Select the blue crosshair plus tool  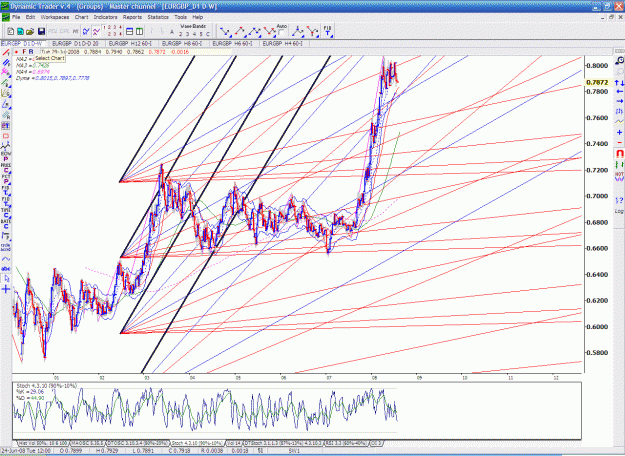click(6, 289)
